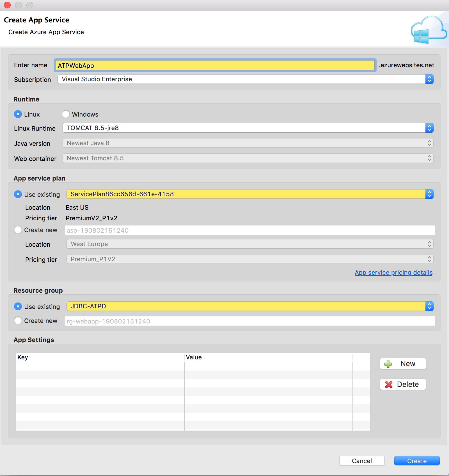Click the Create Azure App Service subtitle
Screen dimensions: 449x476
coord(46,32)
